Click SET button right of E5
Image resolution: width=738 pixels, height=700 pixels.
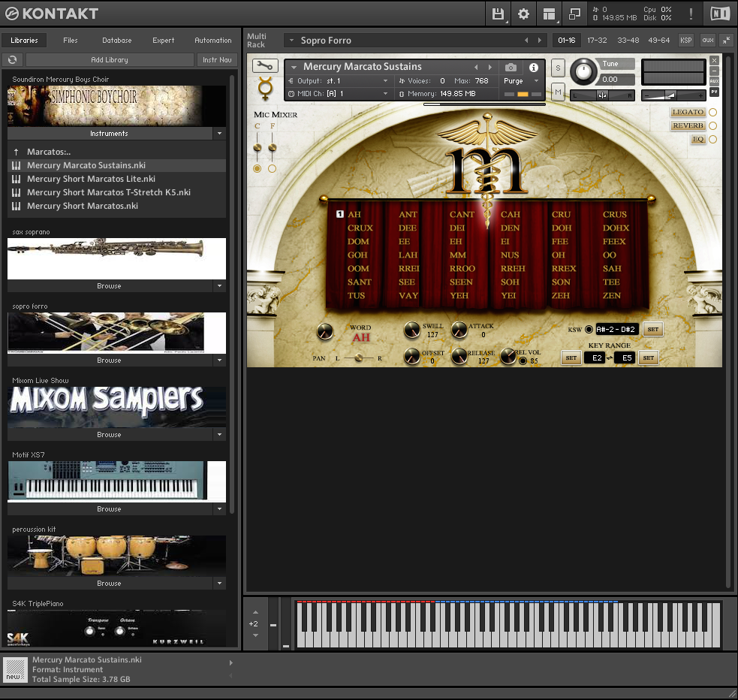tap(648, 358)
